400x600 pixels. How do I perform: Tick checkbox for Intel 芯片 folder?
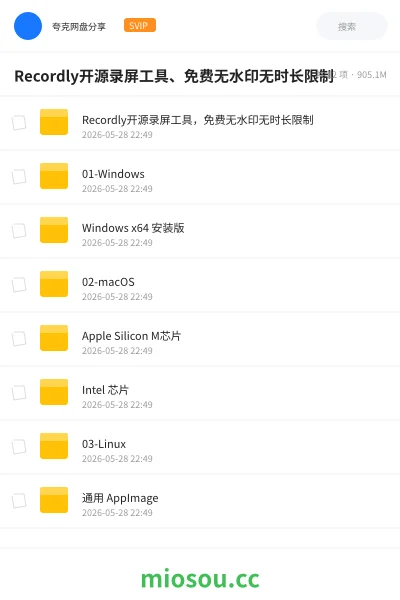[x=19, y=393]
